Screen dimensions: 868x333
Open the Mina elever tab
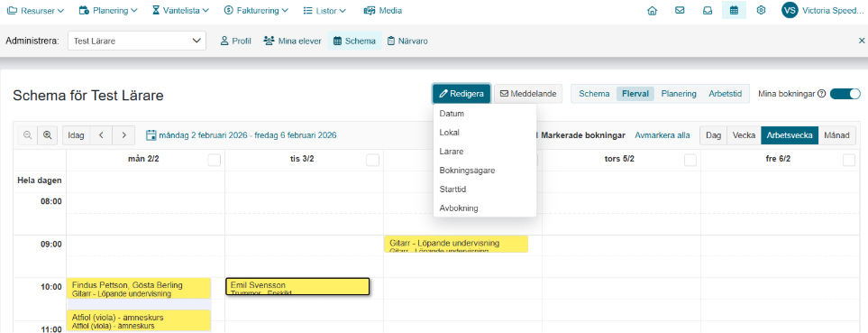(x=293, y=41)
